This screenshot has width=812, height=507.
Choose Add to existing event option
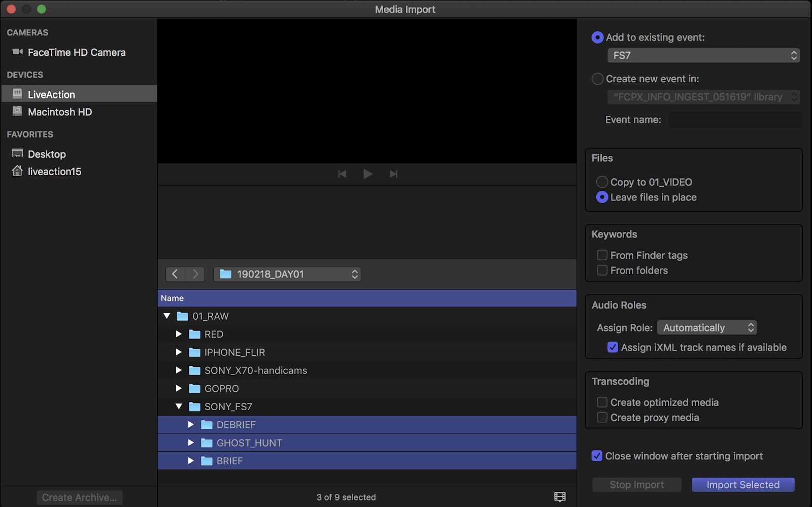[597, 38]
